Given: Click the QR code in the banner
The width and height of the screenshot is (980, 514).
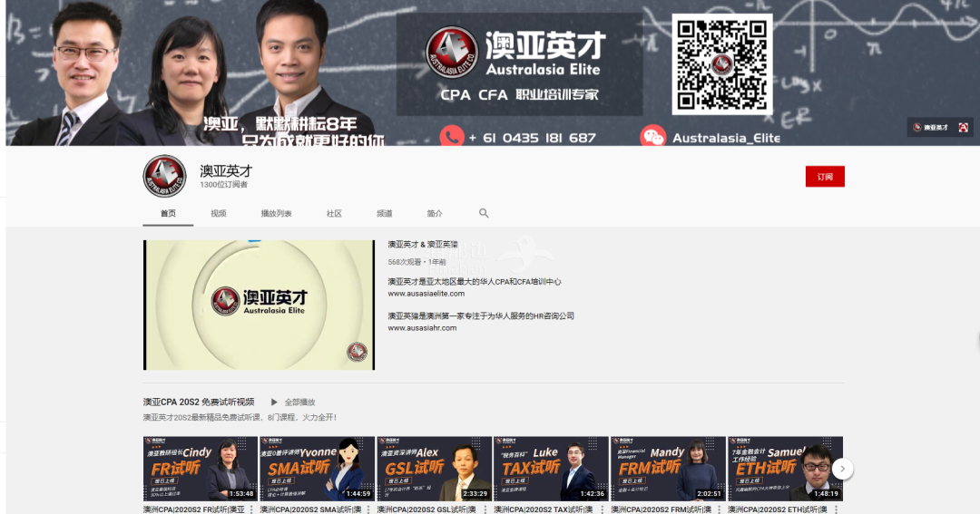Looking at the screenshot, I should [x=722, y=64].
